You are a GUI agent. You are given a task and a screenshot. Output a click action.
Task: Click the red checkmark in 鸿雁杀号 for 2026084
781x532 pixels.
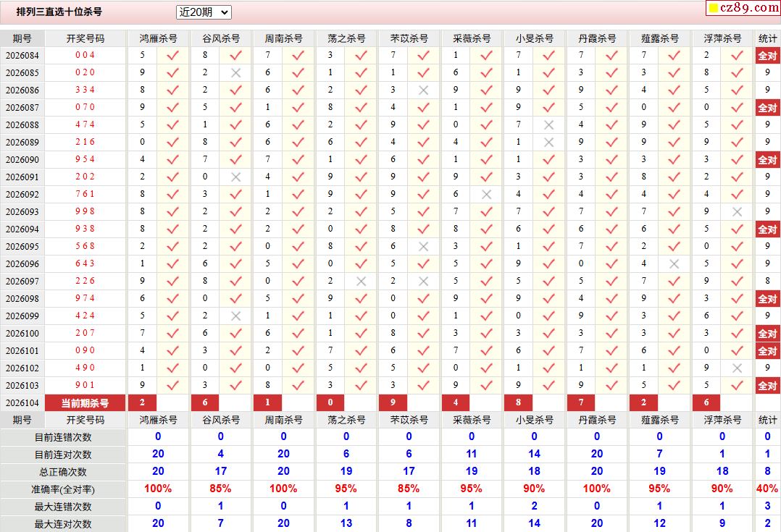[x=173, y=55]
